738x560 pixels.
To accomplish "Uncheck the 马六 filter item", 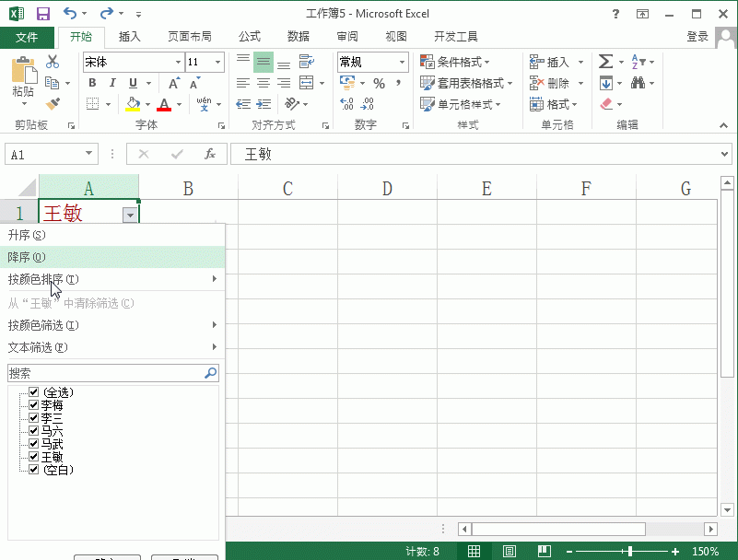I will tap(33, 430).
